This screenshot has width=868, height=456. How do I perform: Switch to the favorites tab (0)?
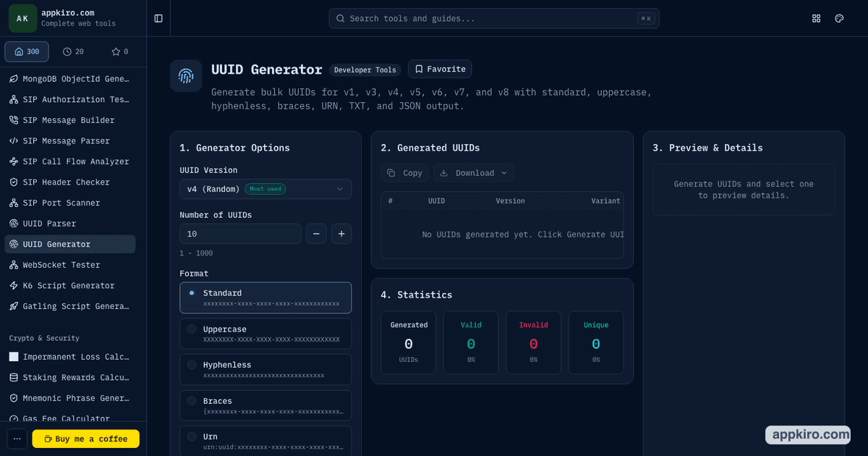click(x=120, y=51)
